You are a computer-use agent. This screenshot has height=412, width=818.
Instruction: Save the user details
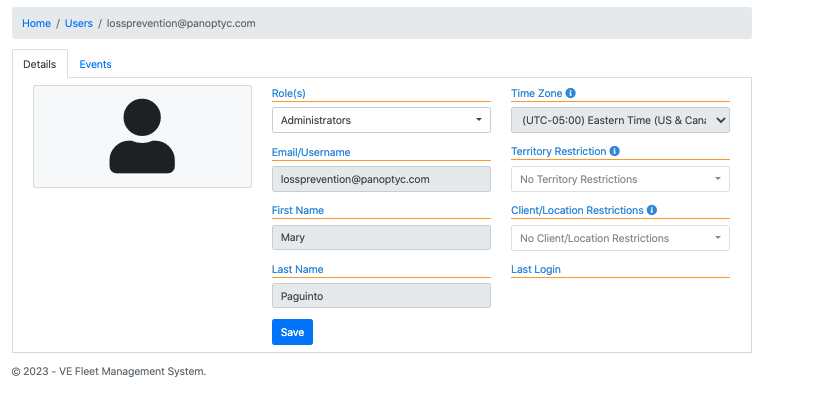(292, 332)
